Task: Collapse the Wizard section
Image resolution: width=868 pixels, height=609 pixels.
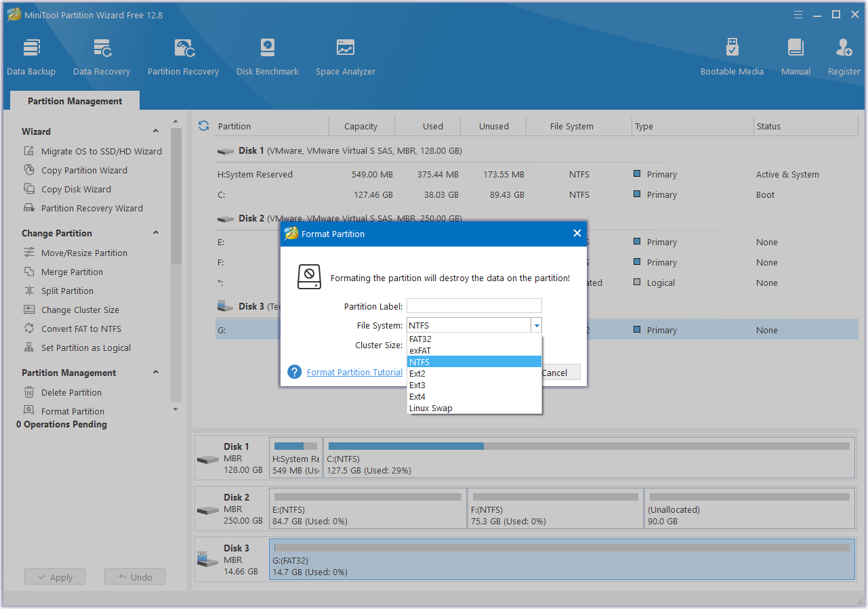Action: coord(156,131)
